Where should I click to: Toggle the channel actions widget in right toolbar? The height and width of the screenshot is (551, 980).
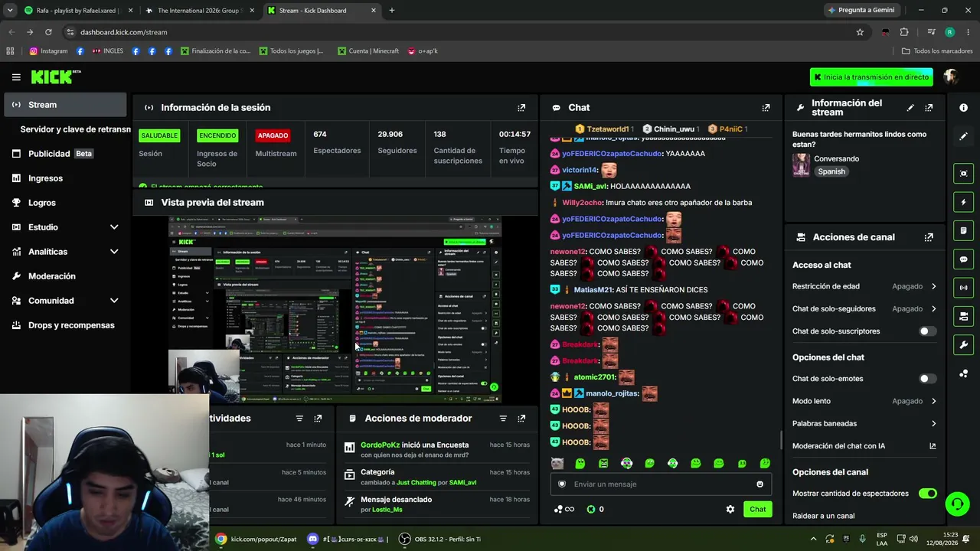point(963,316)
